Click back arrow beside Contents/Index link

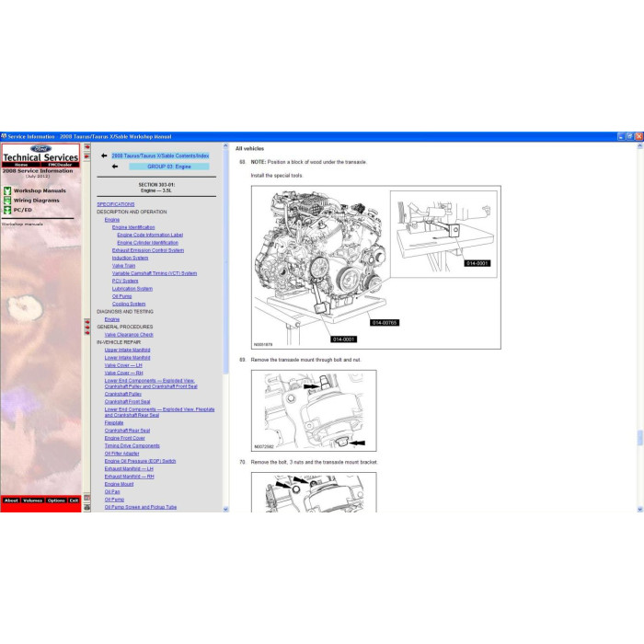click(104, 155)
